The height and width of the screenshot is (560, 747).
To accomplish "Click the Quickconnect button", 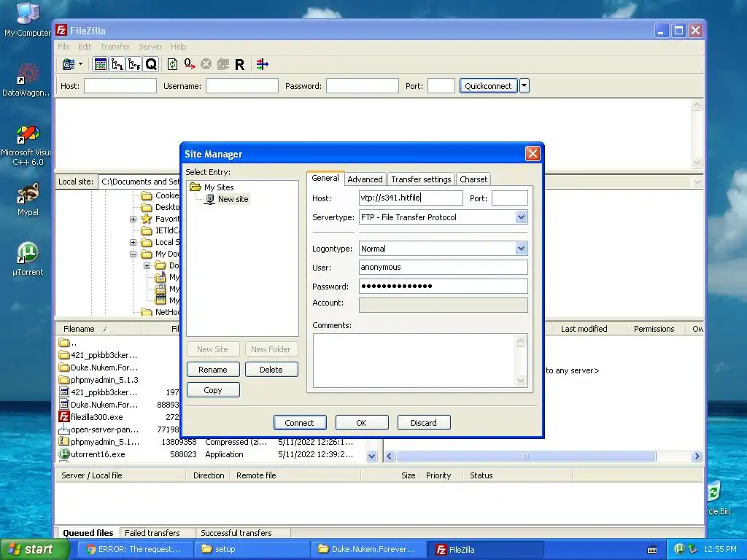I will point(488,86).
